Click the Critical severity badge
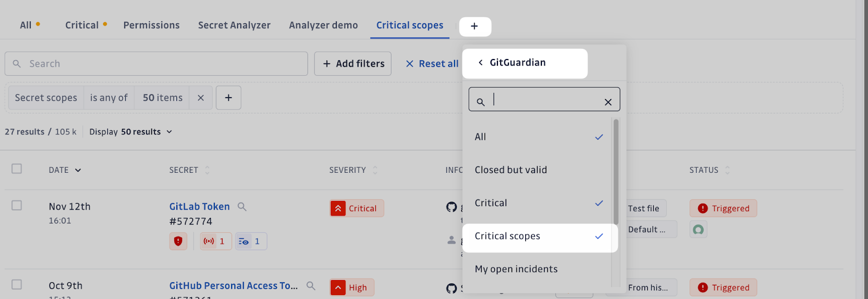The width and height of the screenshot is (868, 299). [x=356, y=209]
